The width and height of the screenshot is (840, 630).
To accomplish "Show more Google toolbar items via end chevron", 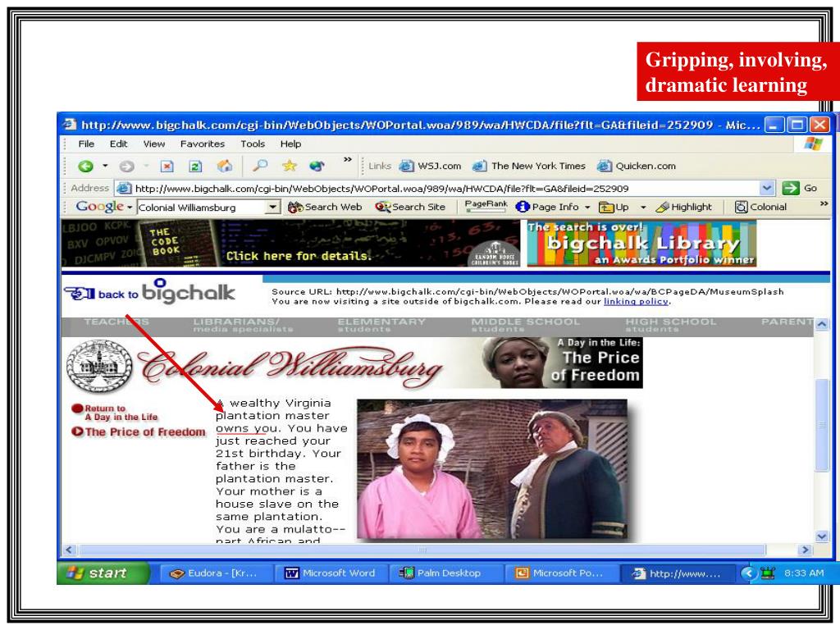I will click(x=824, y=203).
